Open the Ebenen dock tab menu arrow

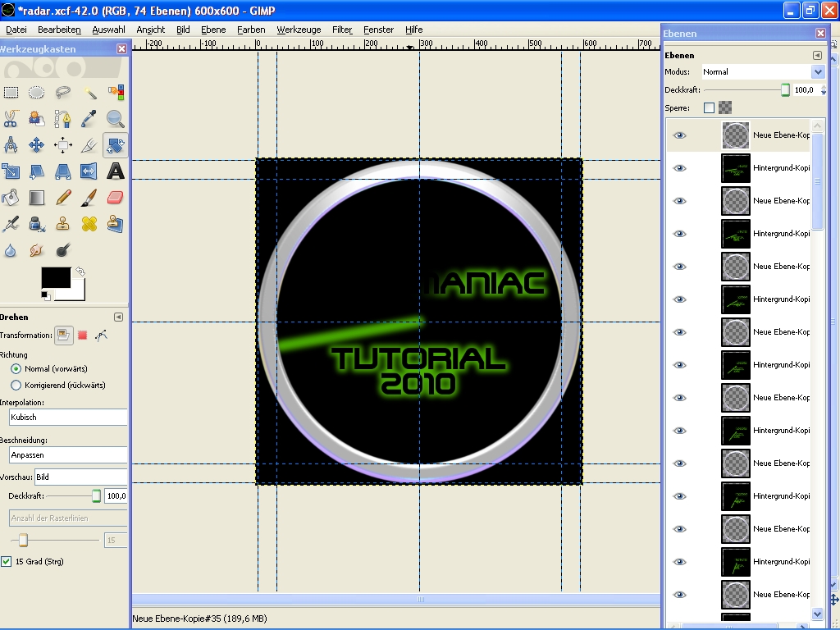(x=817, y=55)
